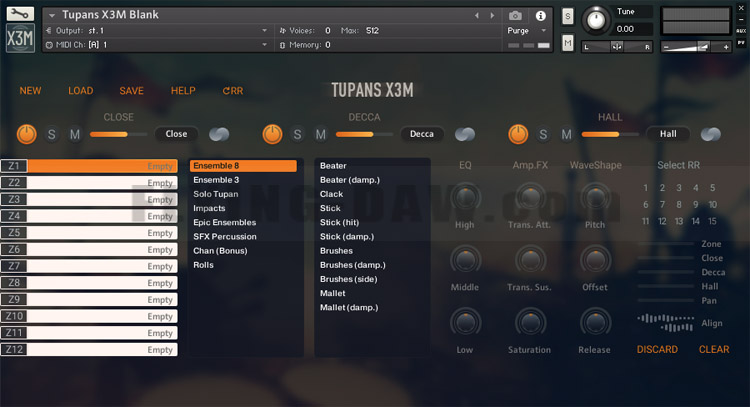Solo the DECCA mic channel

pyautogui.click(x=298, y=134)
